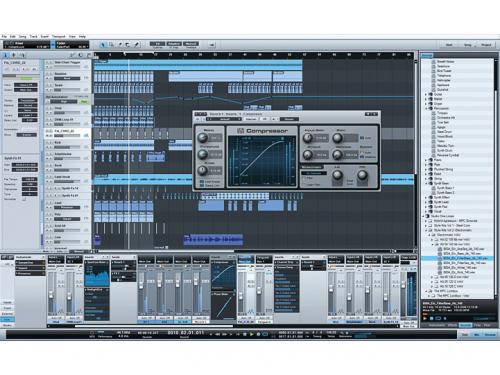
Task: Select the Arrow tool in the toolbar
Action: pyautogui.click(x=103, y=44)
